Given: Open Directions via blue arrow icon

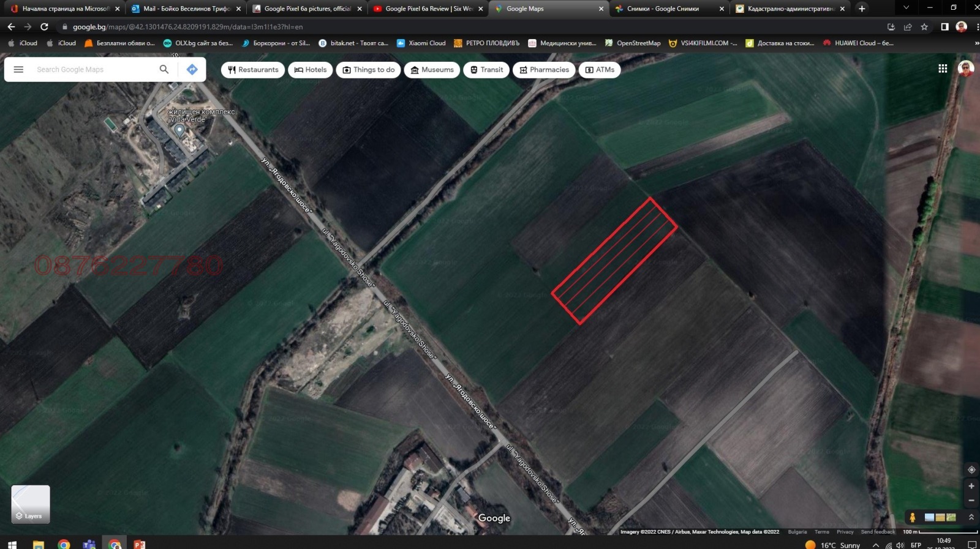Looking at the screenshot, I should tap(192, 70).
